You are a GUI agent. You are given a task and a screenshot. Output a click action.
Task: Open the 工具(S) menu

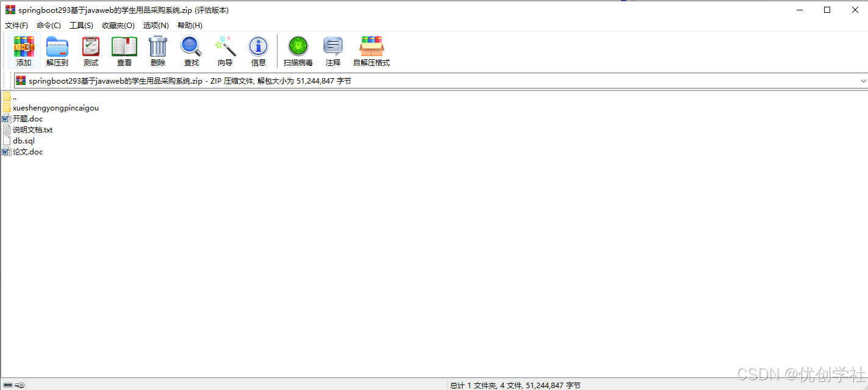tap(81, 25)
